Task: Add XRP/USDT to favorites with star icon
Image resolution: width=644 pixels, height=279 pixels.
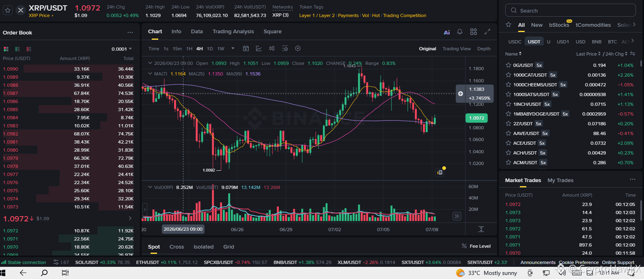Action: click(8, 11)
